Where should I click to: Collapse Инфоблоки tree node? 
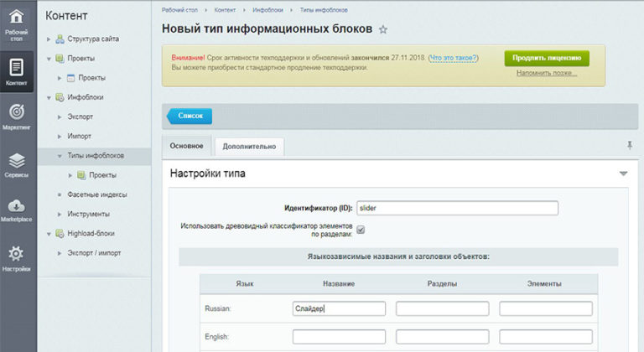click(x=49, y=98)
